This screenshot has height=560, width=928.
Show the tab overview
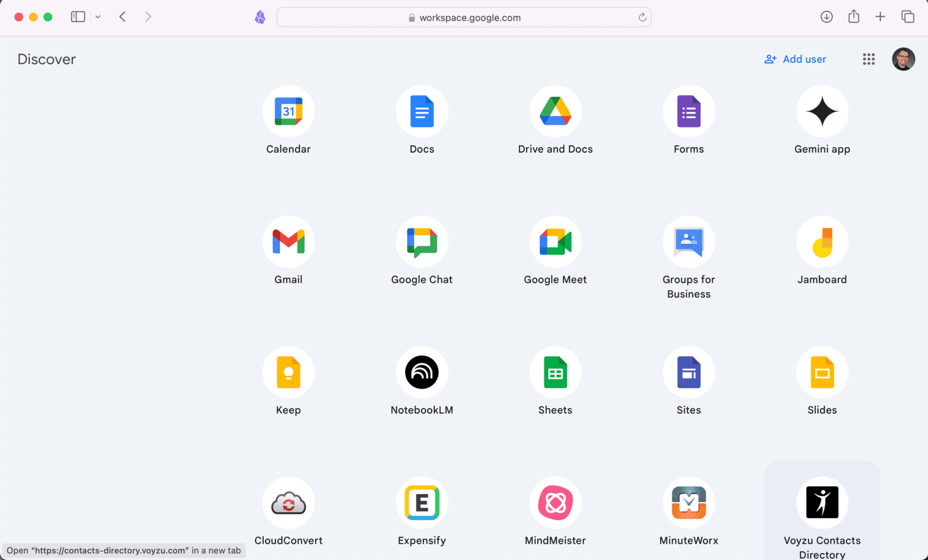coord(908,17)
